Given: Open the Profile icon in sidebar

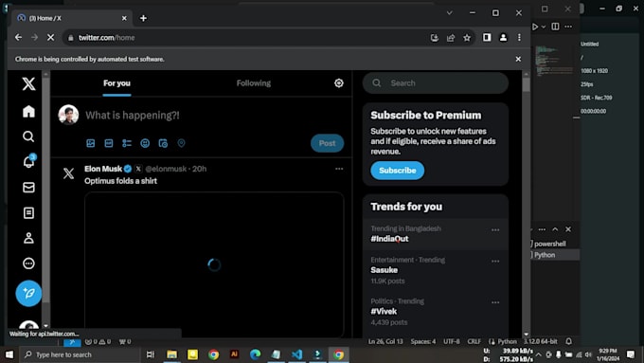Looking at the screenshot, I should (x=28, y=238).
